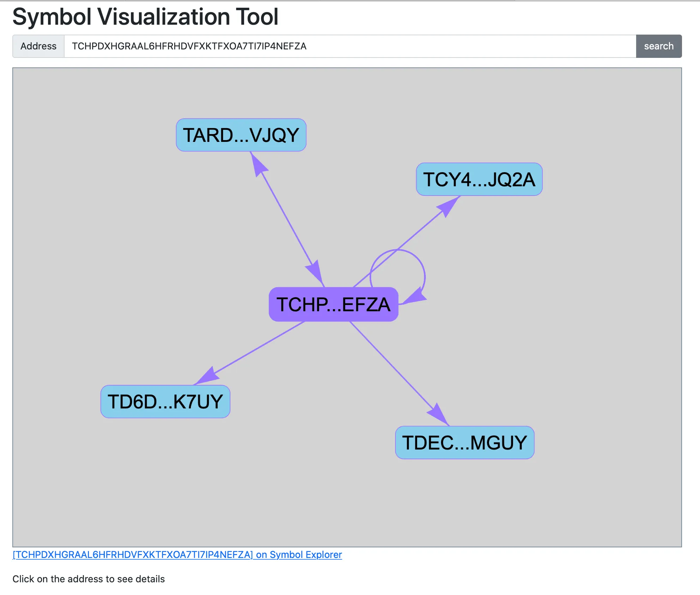Viewport: 700px width, 595px height.
Task: Open the Symbol Explorer link for TCHPDXHG address
Action: pyautogui.click(x=177, y=555)
